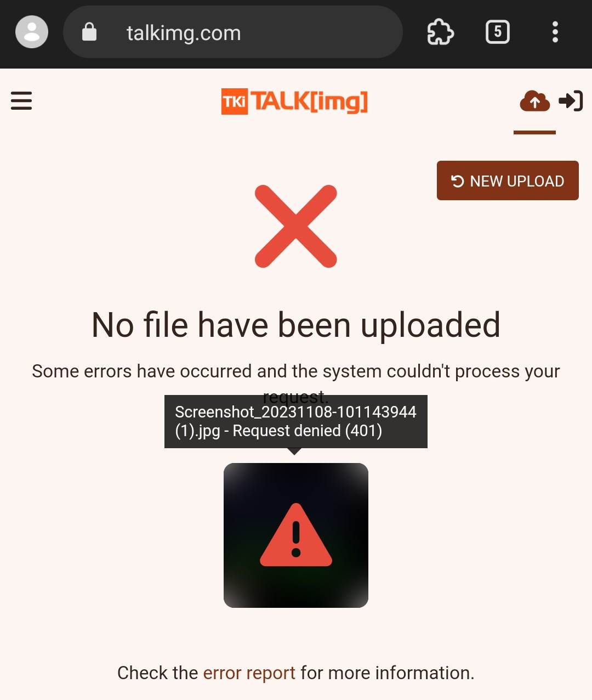
Task: Click the large red X error icon
Action: point(296,226)
